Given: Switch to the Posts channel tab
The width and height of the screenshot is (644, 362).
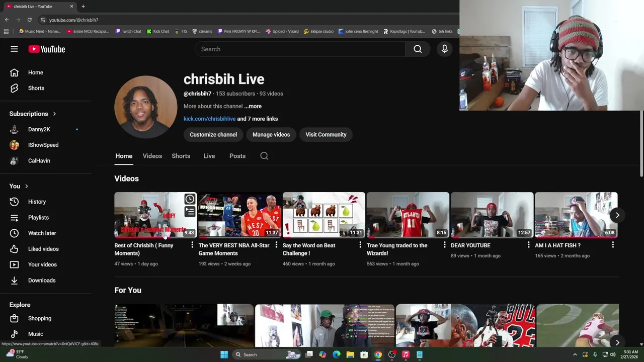Looking at the screenshot, I should 237,156.
